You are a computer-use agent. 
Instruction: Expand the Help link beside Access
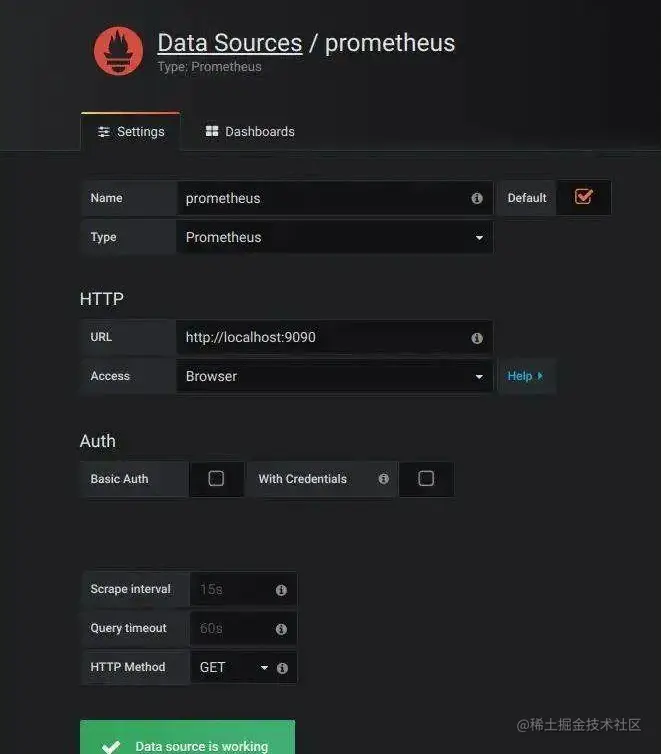click(525, 376)
